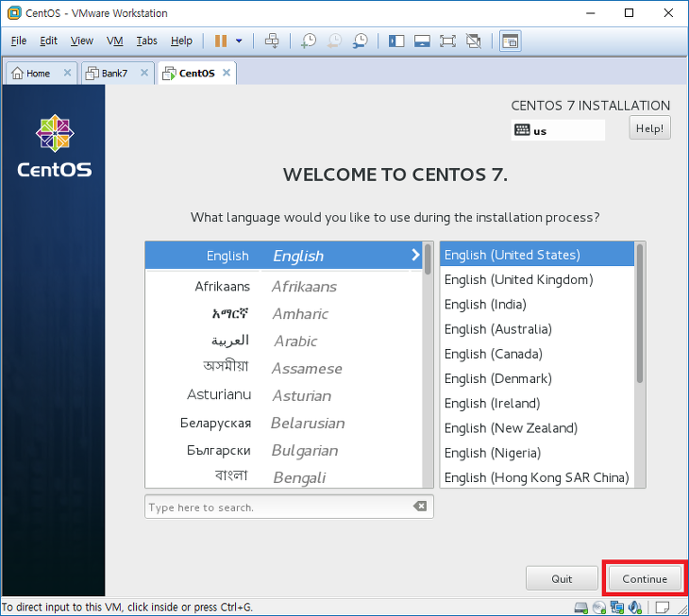Image resolution: width=689 pixels, height=616 pixels.
Task: Toggle the library sidebar view icon
Action: click(396, 41)
